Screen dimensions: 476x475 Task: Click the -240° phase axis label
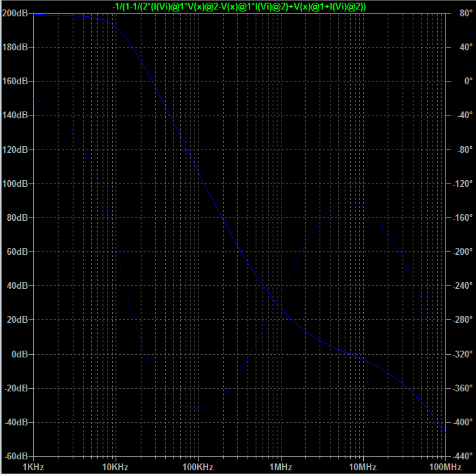(462, 285)
